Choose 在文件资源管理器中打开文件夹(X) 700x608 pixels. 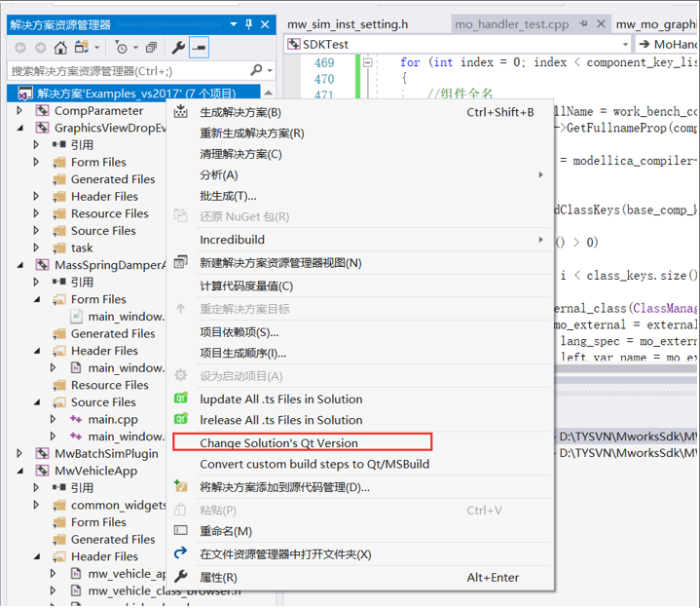[361, 554]
